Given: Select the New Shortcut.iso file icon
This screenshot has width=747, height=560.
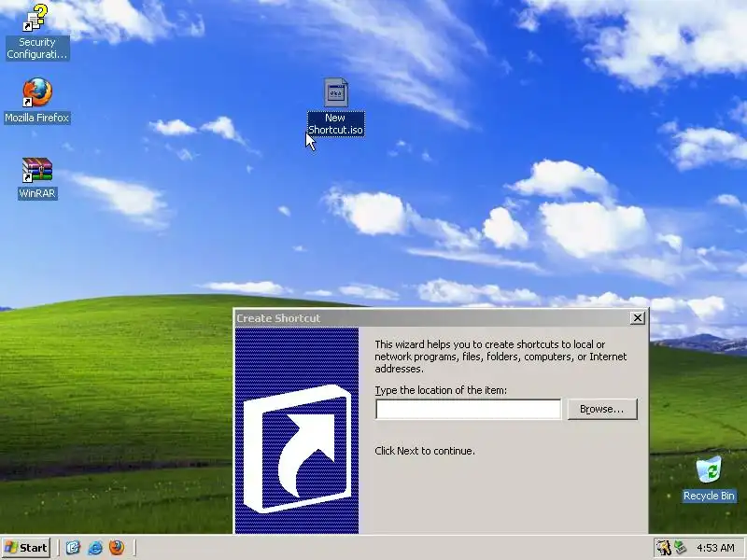Looking at the screenshot, I should pyautogui.click(x=336, y=107).
